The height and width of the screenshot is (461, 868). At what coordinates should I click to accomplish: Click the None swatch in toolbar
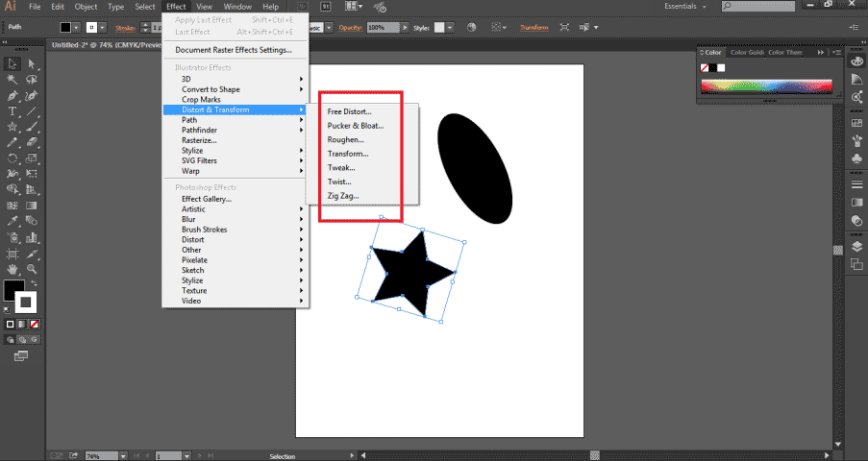pos(35,326)
